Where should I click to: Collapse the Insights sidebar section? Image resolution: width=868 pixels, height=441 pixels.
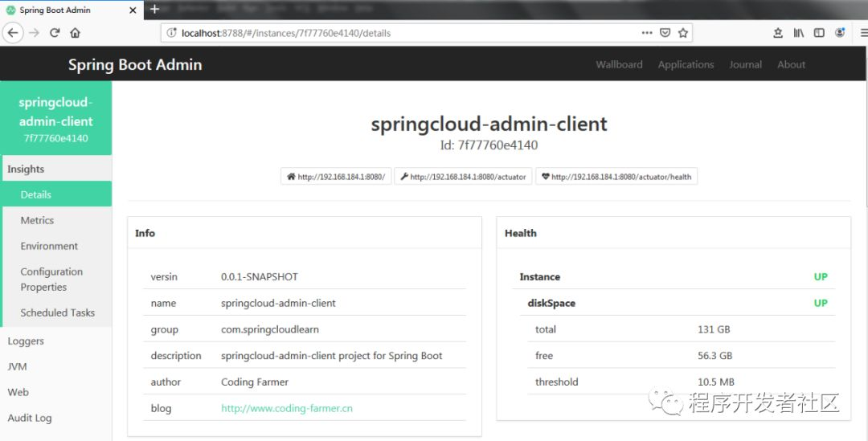57,169
